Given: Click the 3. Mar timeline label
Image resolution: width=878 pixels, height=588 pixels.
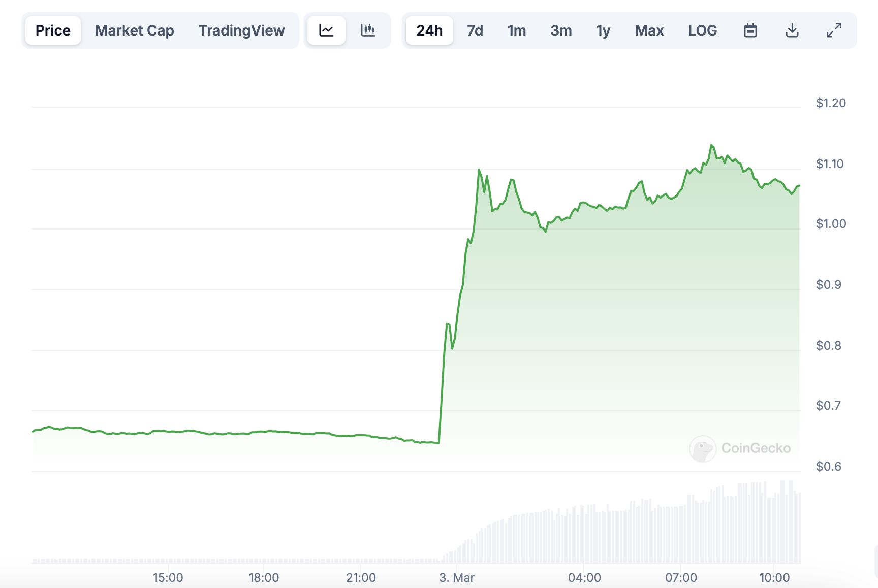Looking at the screenshot, I should coord(457,577).
